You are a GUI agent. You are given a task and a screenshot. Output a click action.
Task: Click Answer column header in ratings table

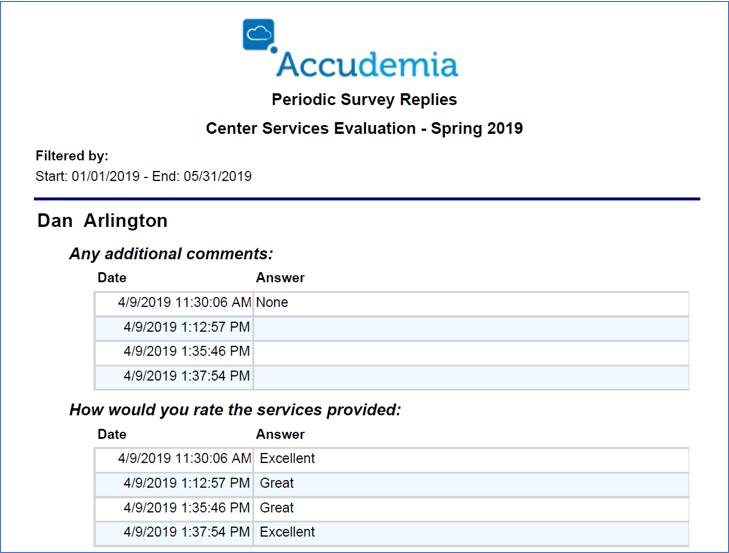click(x=280, y=434)
